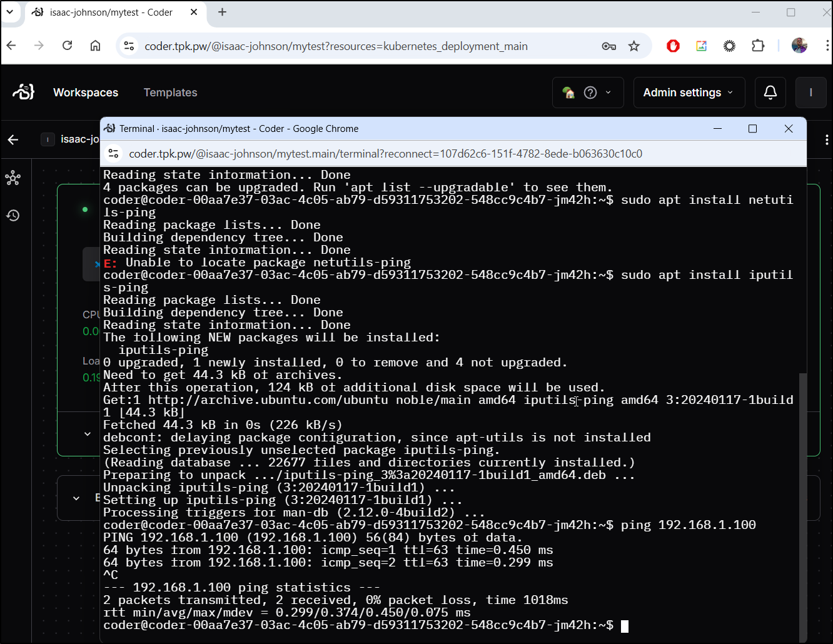Go to Templates

tap(170, 93)
